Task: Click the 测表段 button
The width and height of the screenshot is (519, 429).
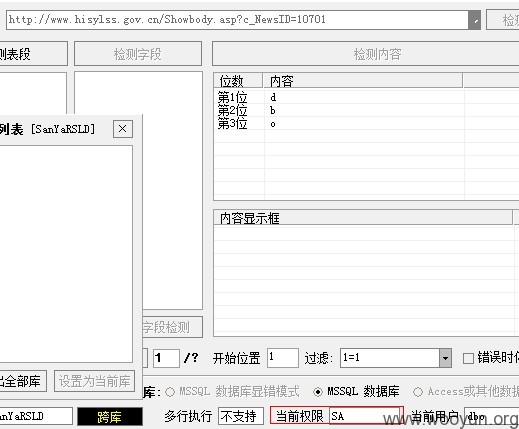Action: pyautogui.click(x=33, y=54)
